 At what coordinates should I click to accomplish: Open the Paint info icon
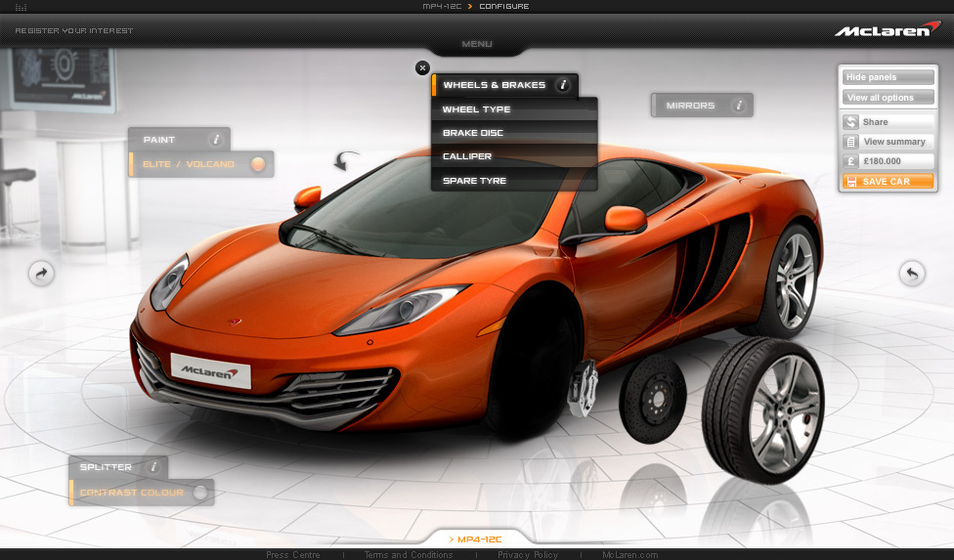click(215, 140)
